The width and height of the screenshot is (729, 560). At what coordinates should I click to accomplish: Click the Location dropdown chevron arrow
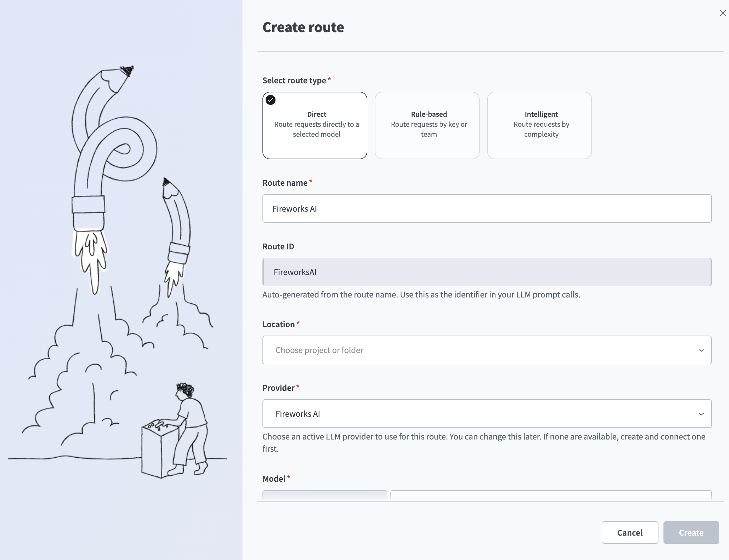pyautogui.click(x=701, y=350)
